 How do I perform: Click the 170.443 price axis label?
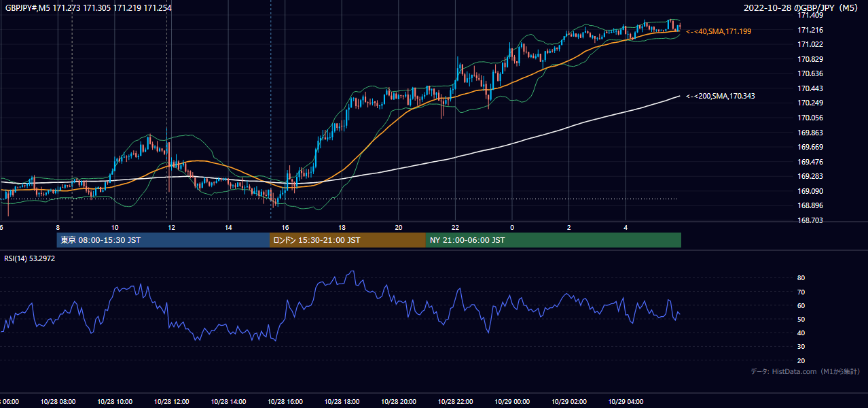pos(810,88)
